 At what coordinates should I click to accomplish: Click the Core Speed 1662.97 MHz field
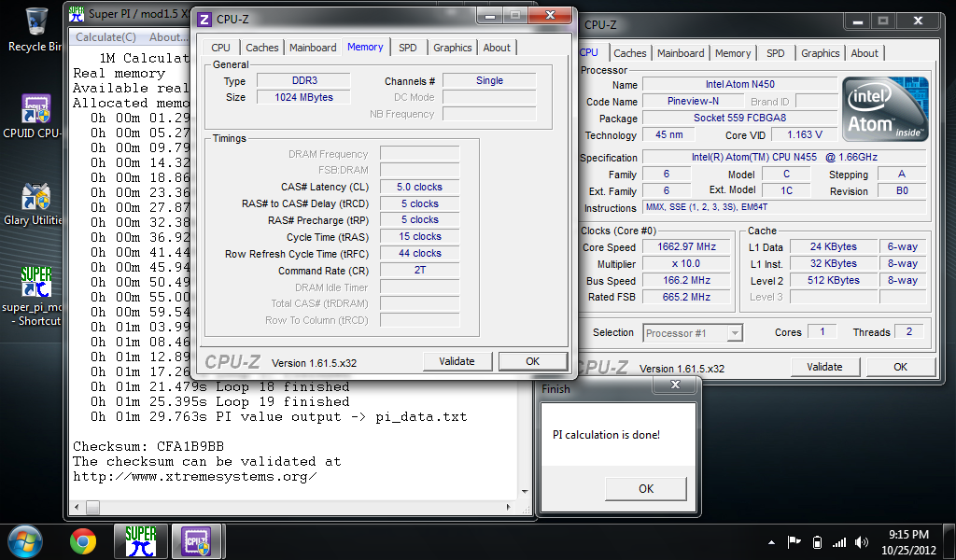pos(686,246)
